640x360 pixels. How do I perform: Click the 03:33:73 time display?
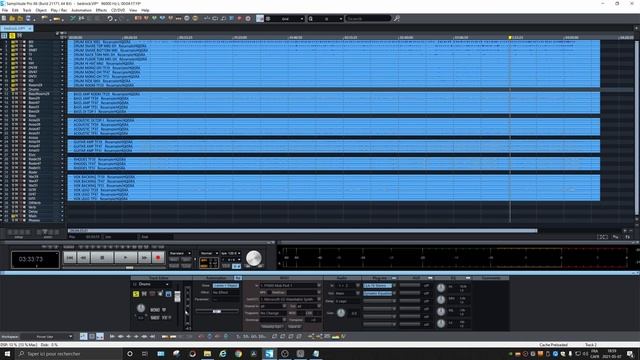pos(35,260)
